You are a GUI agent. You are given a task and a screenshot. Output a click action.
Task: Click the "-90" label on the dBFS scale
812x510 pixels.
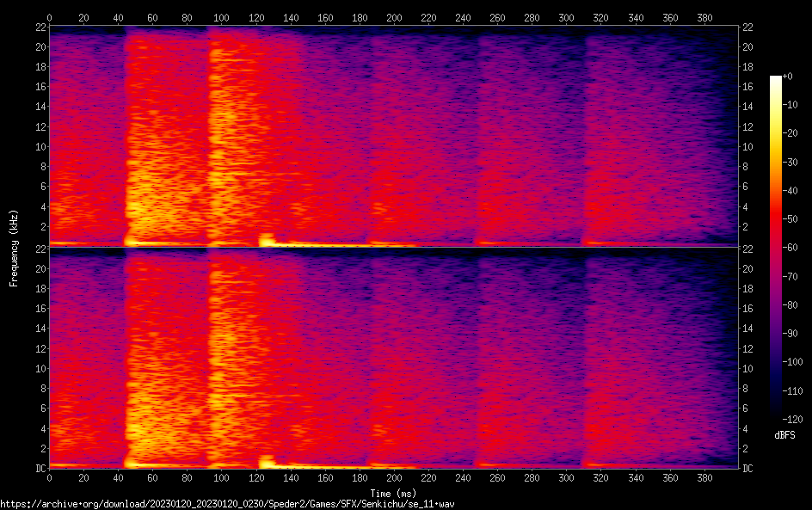795,334
